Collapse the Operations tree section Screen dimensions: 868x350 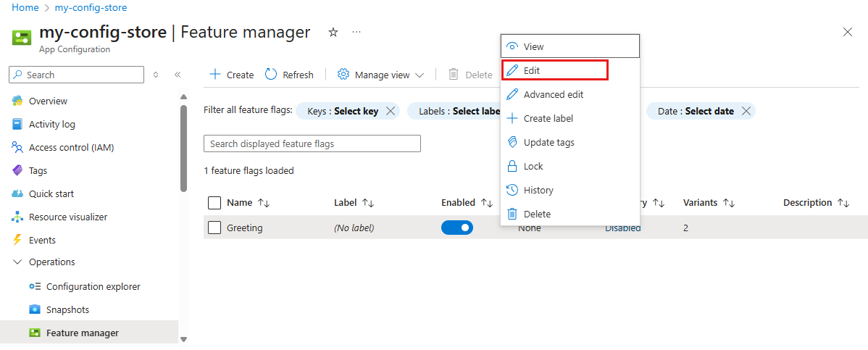[x=18, y=262]
